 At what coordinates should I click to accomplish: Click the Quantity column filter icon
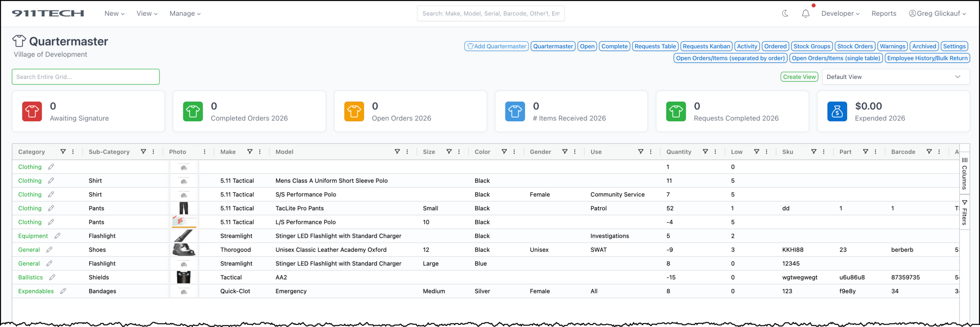point(705,152)
